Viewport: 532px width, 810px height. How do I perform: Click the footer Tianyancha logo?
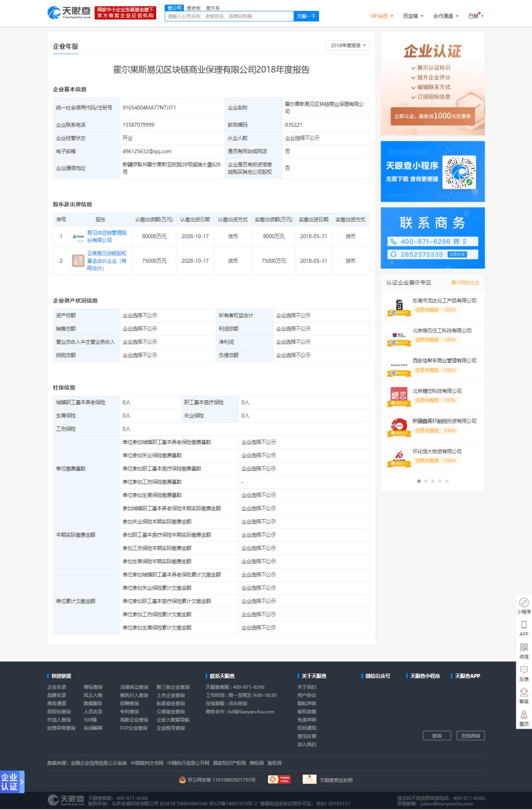pyautogui.click(x=66, y=800)
